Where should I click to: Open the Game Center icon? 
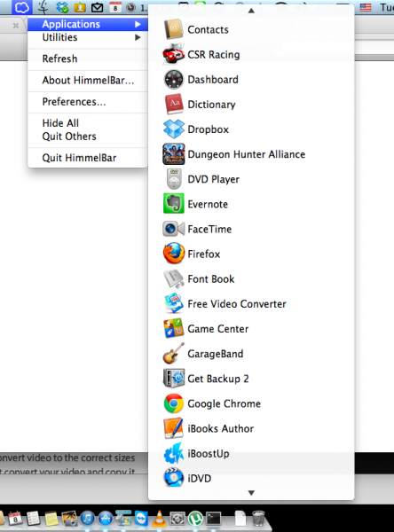pyautogui.click(x=174, y=328)
